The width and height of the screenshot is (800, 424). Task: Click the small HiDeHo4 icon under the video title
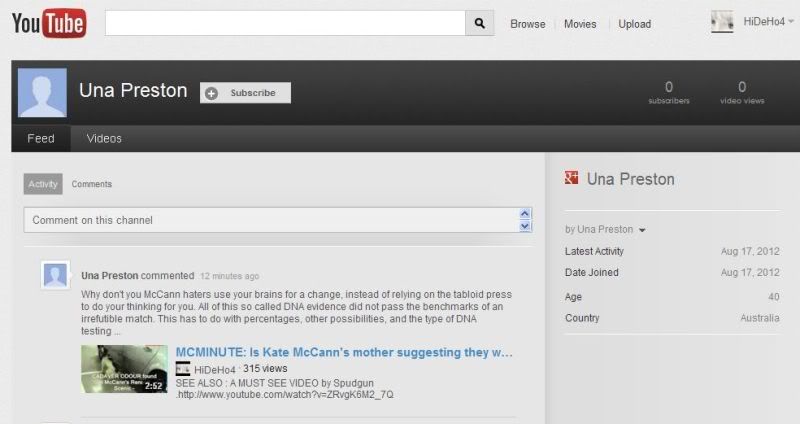(183, 368)
